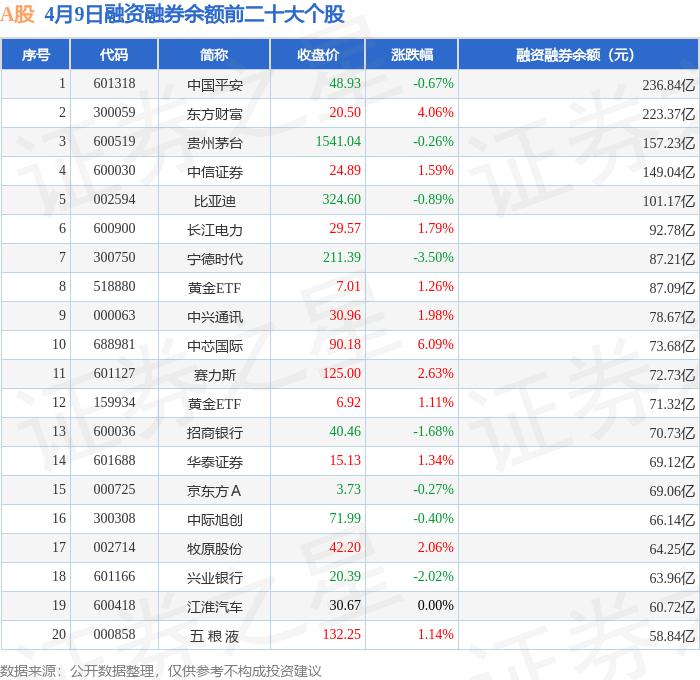Click the closing price 7.01
Screen dimensions: 700x680
(348, 287)
